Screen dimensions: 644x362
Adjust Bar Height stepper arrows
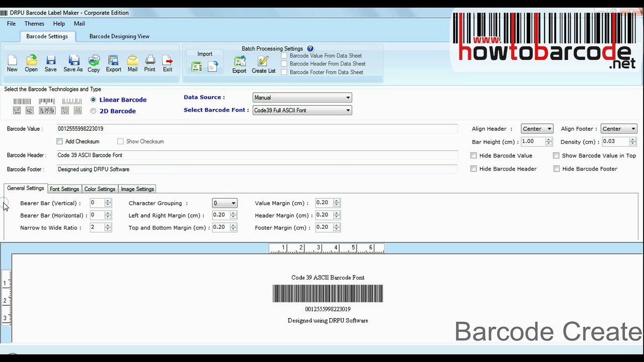coord(548,142)
